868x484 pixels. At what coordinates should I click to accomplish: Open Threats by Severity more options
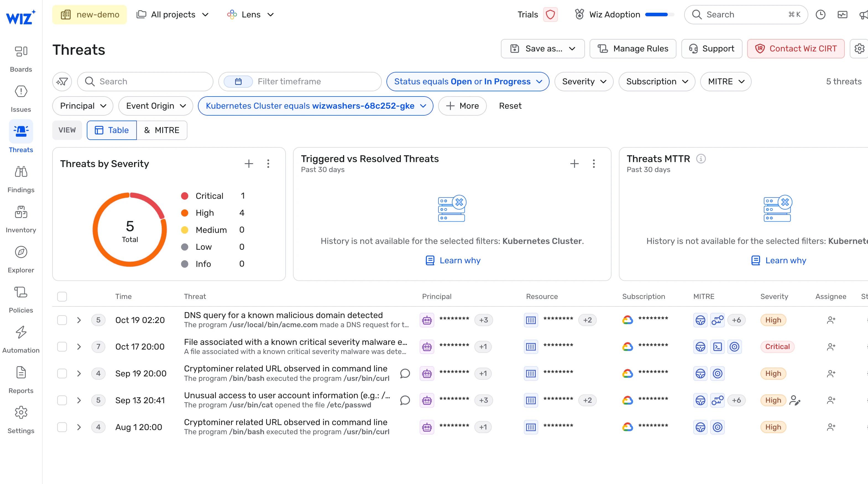268,164
